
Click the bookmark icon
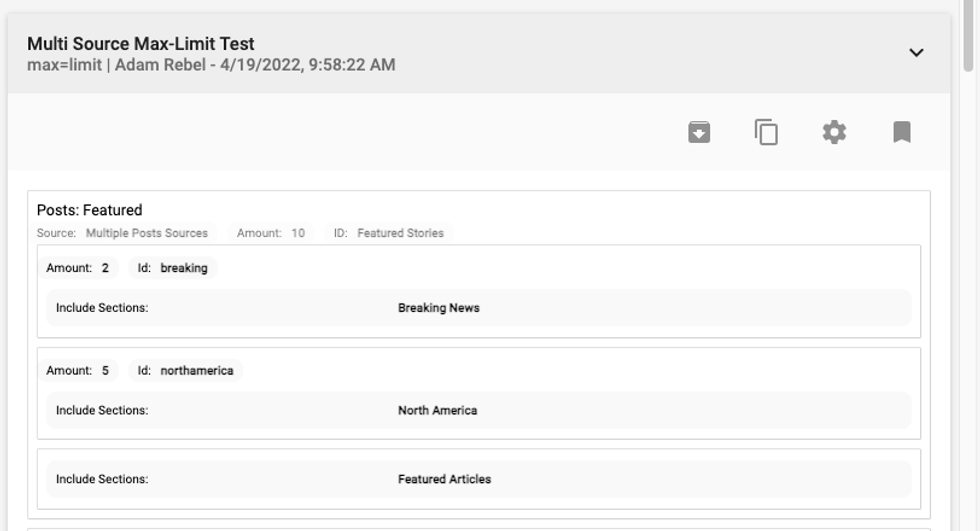[901, 132]
